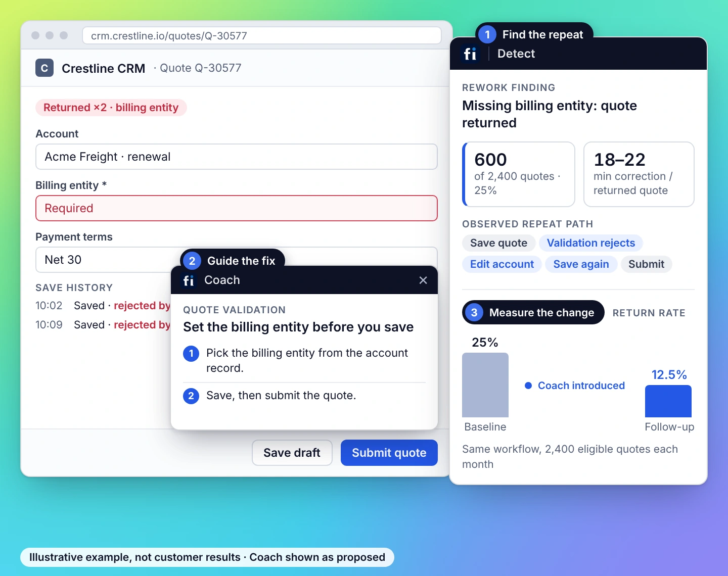The width and height of the screenshot is (728, 576).
Task: Click Save draft button
Action: click(292, 453)
